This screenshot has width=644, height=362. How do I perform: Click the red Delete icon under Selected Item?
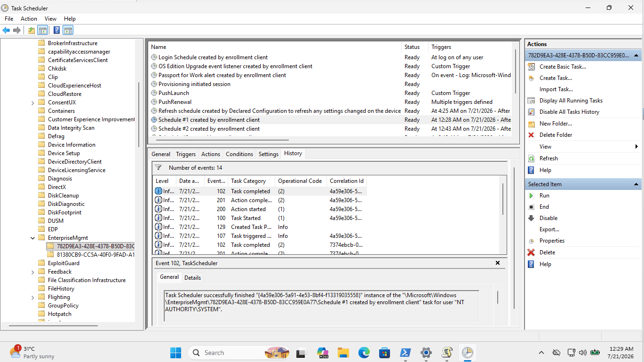click(x=531, y=252)
